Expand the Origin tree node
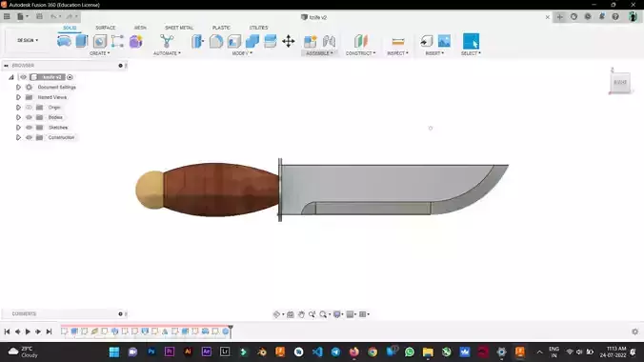This screenshot has width=644, height=362. (18, 108)
